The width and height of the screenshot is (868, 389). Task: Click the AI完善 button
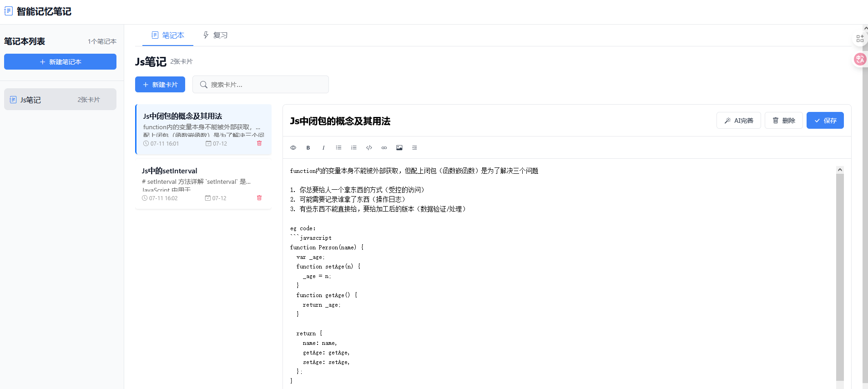pyautogui.click(x=739, y=121)
